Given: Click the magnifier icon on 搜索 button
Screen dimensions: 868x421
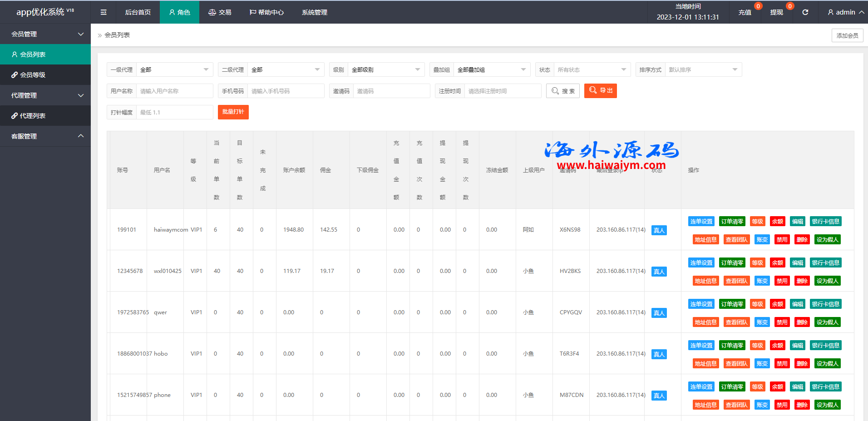Looking at the screenshot, I should pos(555,91).
